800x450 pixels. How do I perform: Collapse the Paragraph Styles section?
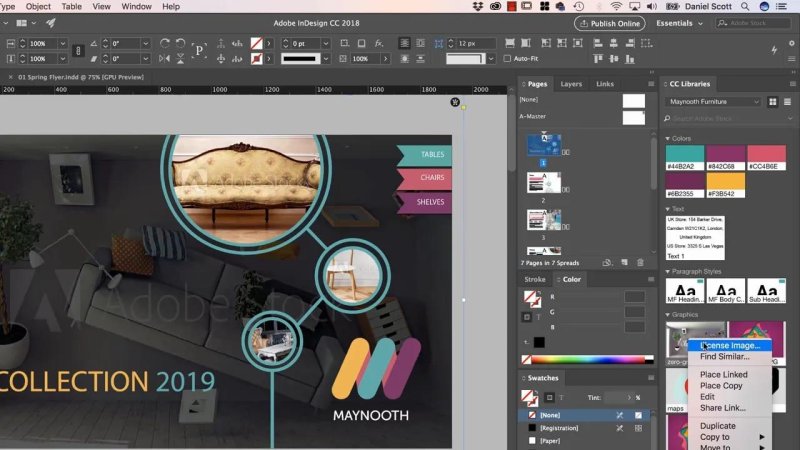pos(667,271)
